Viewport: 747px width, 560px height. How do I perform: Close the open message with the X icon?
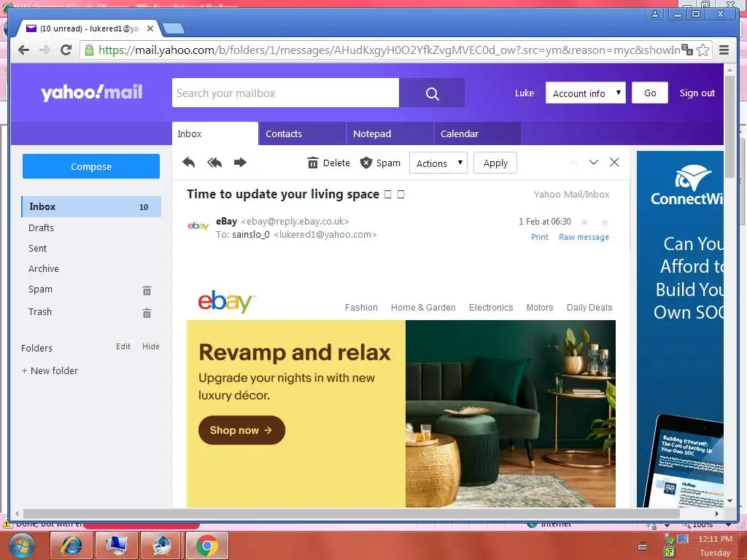coord(614,163)
